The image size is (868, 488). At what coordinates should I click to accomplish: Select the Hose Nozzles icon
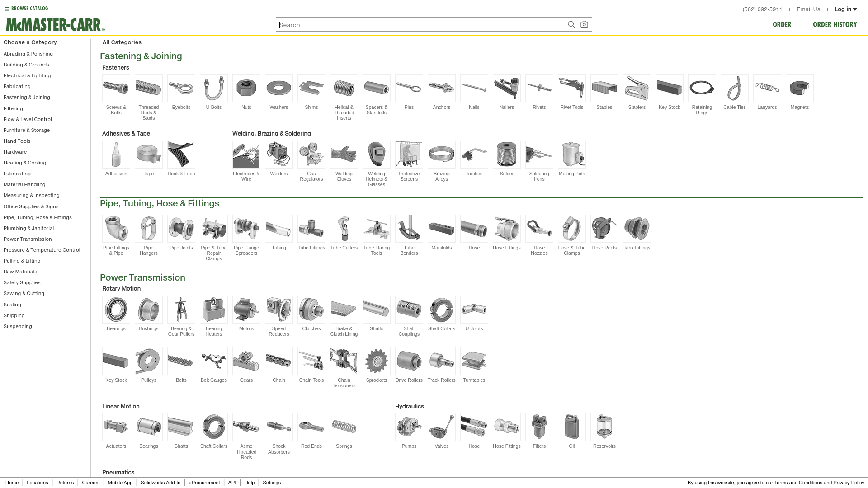[539, 229]
